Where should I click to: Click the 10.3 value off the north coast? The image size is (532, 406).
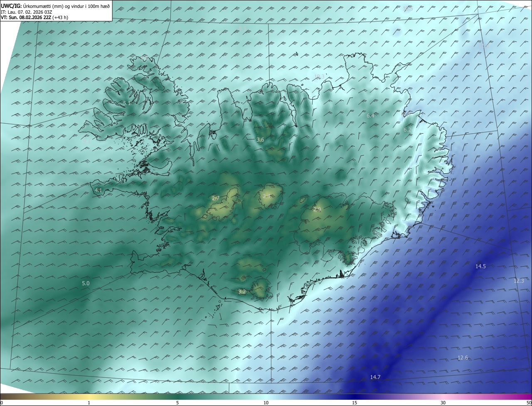[319, 76]
